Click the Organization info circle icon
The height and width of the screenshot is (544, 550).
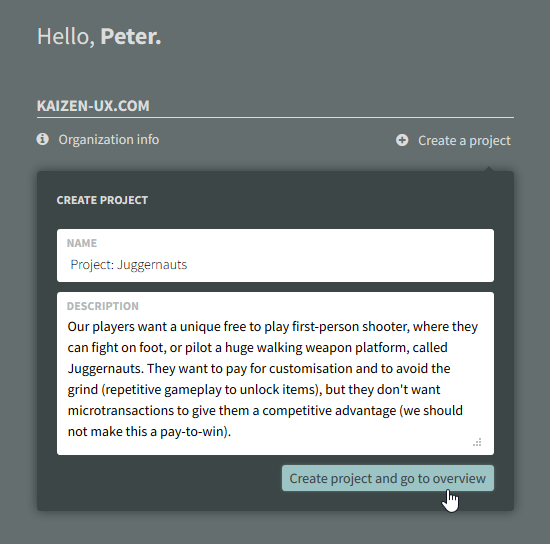tap(42, 139)
